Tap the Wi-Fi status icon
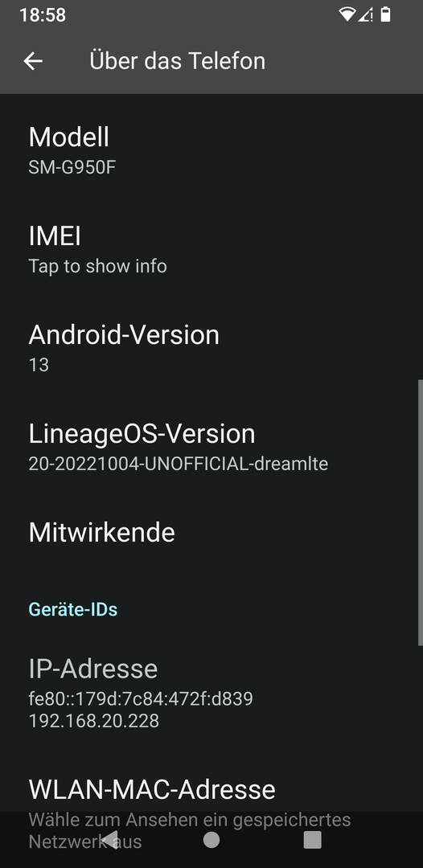The height and width of the screenshot is (868, 423). click(347, 14)
